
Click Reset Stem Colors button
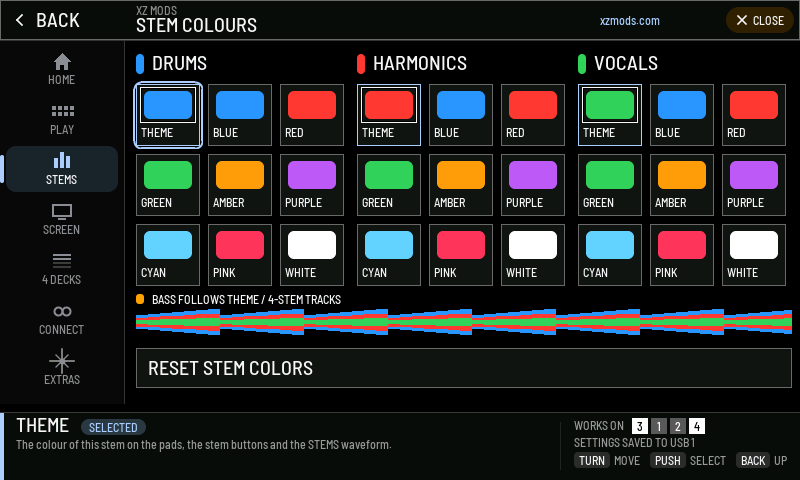point(464,368)
